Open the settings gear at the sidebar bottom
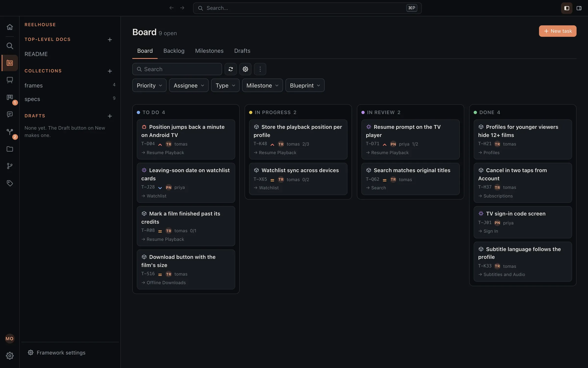The width and height of the screenshot is (588, 368). [10, 356]
